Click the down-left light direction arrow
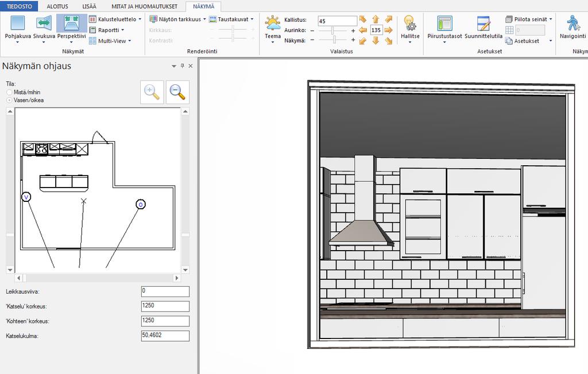The image size is (588, 374). point(363,41)
